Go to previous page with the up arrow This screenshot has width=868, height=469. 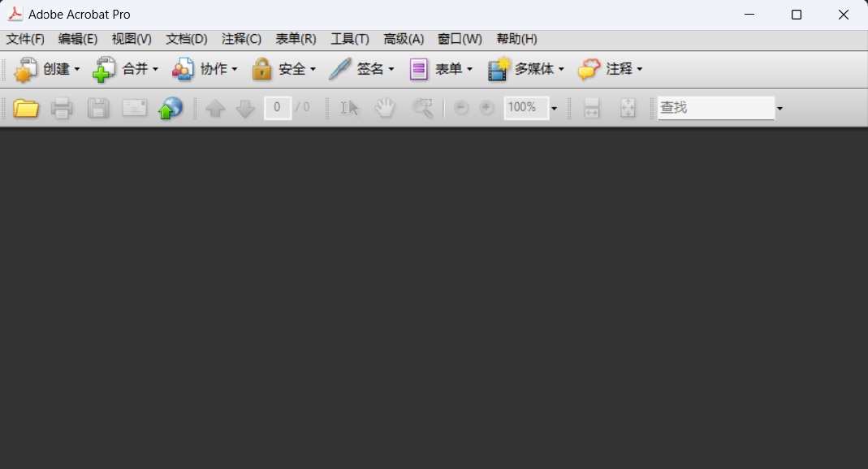216,107
